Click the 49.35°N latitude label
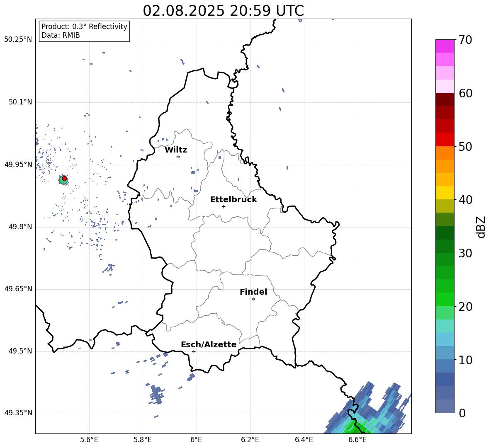The height and width of the screenshot is (448, 491). [18, 413]
